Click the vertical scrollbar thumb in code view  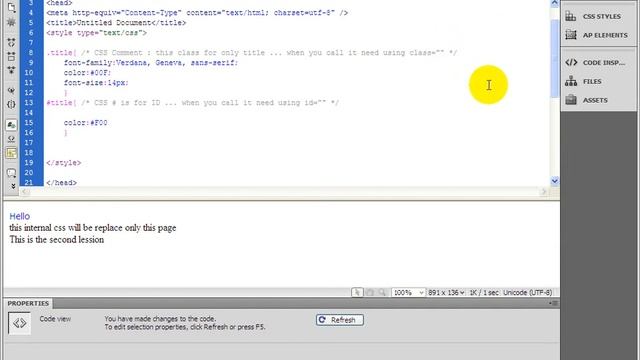coord(554,58)
